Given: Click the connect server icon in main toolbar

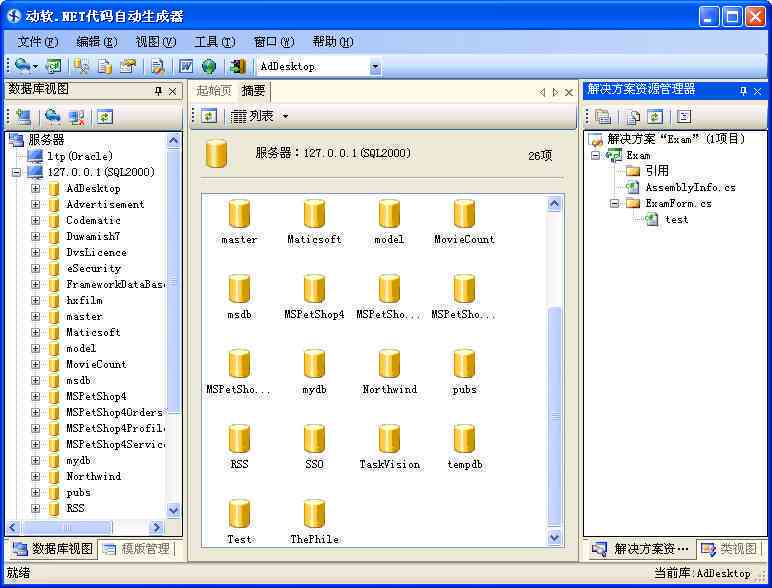Looking at the screenshot, I should pyautogui.click(x=23, y=65).
